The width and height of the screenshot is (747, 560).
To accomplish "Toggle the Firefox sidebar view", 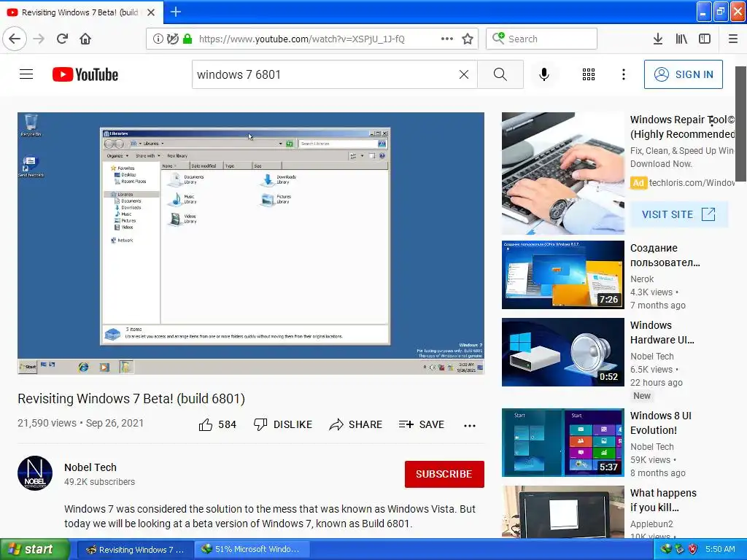I will tap(705, 39).
